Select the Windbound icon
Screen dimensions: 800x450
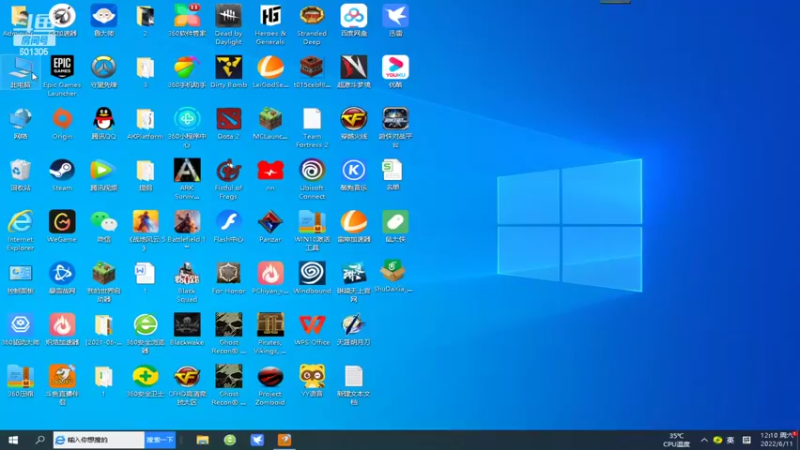click(x=312, y=273)
